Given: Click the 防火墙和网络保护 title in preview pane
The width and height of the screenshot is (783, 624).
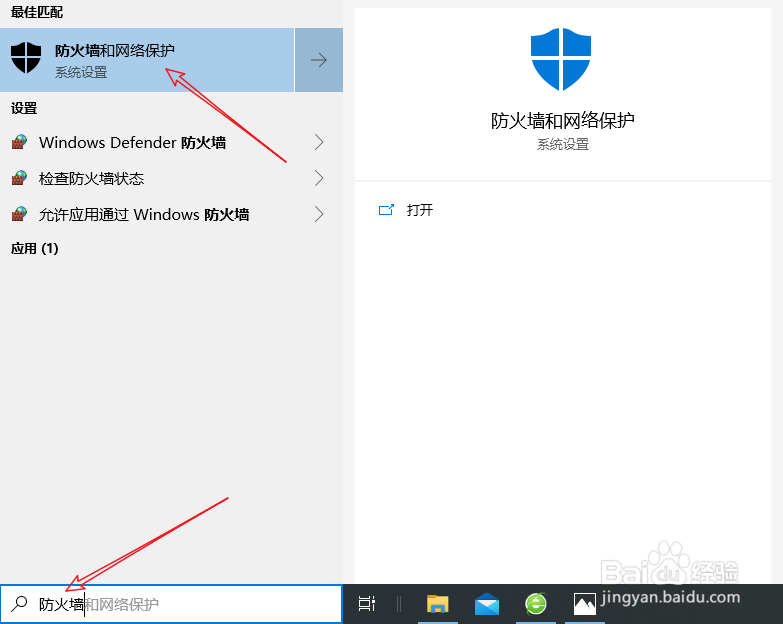Looking at the screenshot, I should [x=562, y=121].
